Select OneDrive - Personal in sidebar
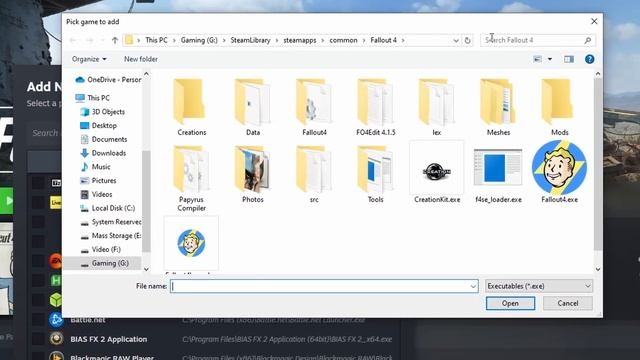This screenshot has height=360, width=640. point(108,80)
